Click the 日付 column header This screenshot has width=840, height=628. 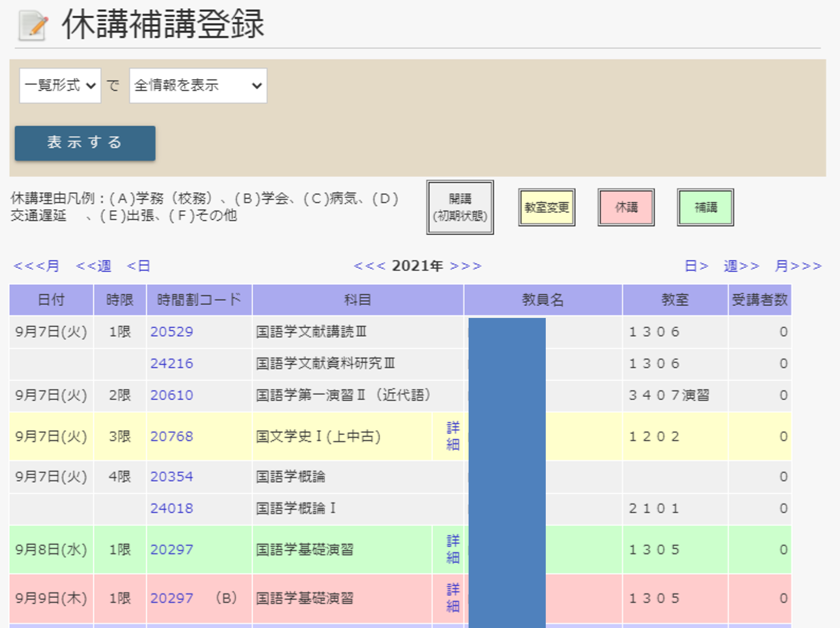click(51, 300)
